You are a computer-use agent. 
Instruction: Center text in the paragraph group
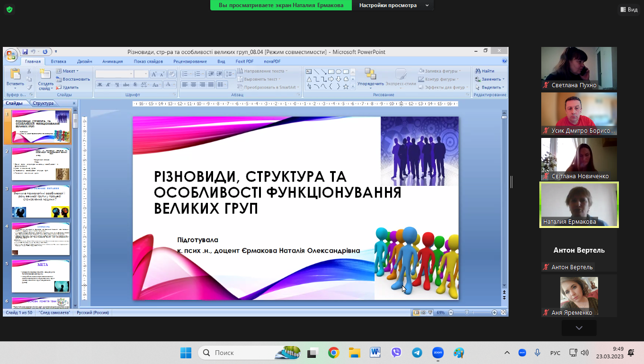pos(194,85)
